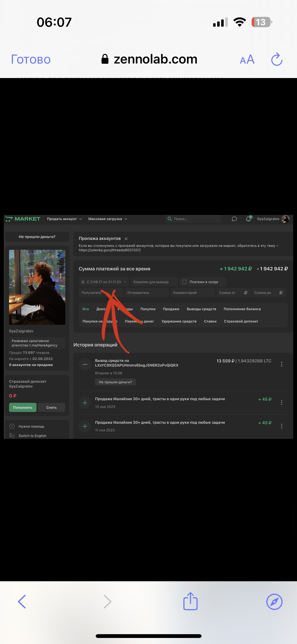Image resolution: width=297 pixels, height=644 pixels.
Task: Click the Комментарий field
Action: 192,293
